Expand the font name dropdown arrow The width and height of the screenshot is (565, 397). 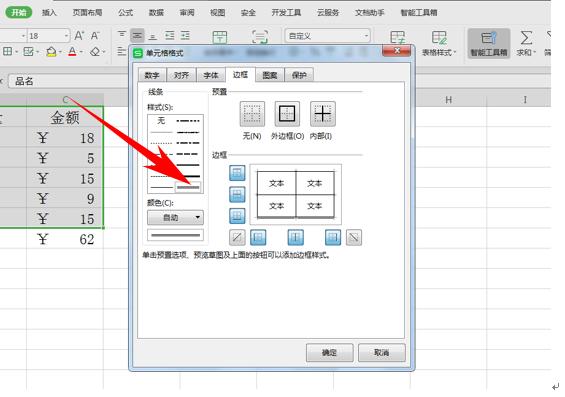point(23,36)
